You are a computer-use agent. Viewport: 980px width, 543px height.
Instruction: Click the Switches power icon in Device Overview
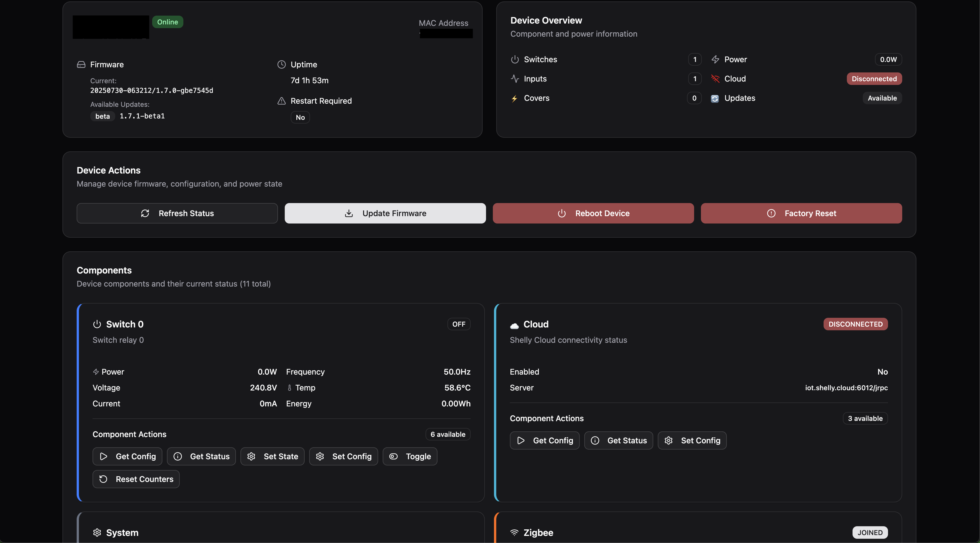pos(515,59)
